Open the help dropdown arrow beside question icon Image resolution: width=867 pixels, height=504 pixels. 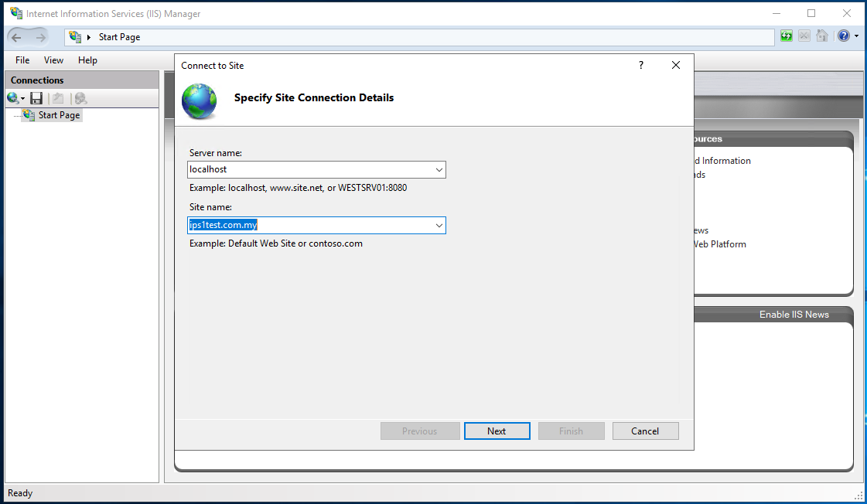click(x=856, y=36)
